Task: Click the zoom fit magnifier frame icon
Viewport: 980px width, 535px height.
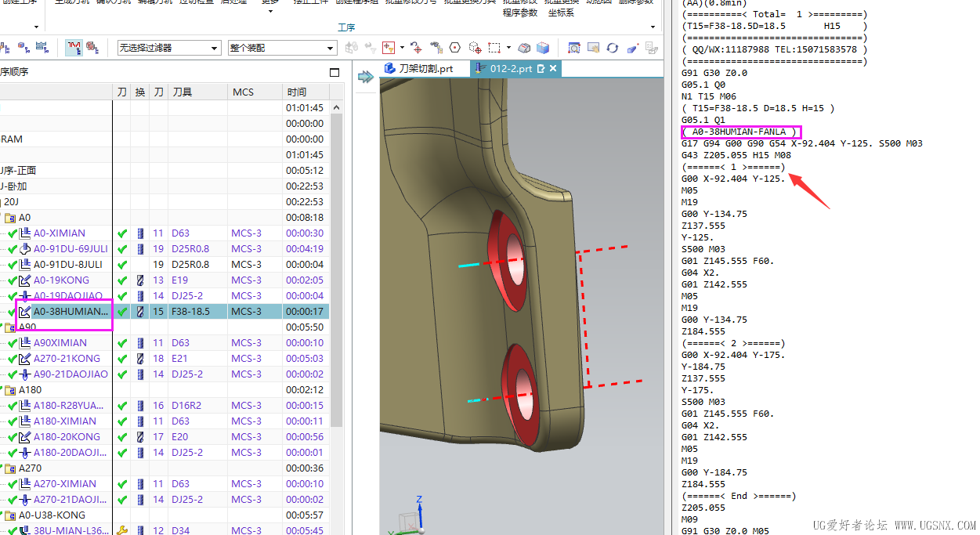Action: 574,48
